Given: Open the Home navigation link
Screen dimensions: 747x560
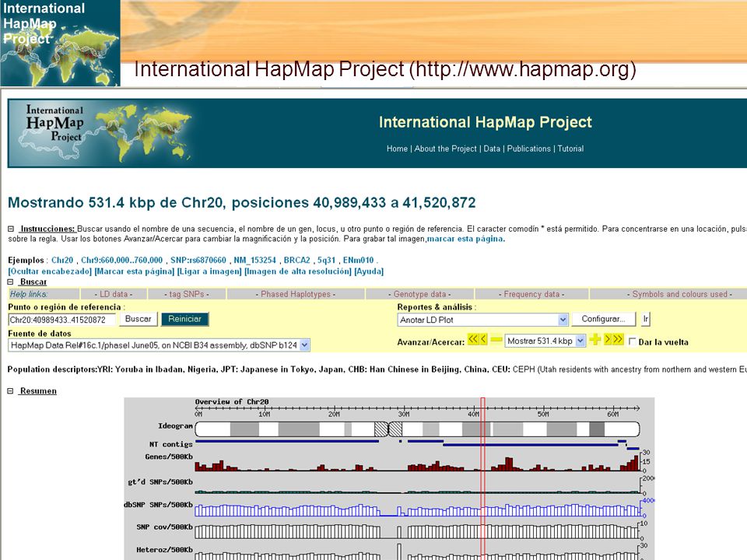Looking at the screenshot, I should 397,149.
